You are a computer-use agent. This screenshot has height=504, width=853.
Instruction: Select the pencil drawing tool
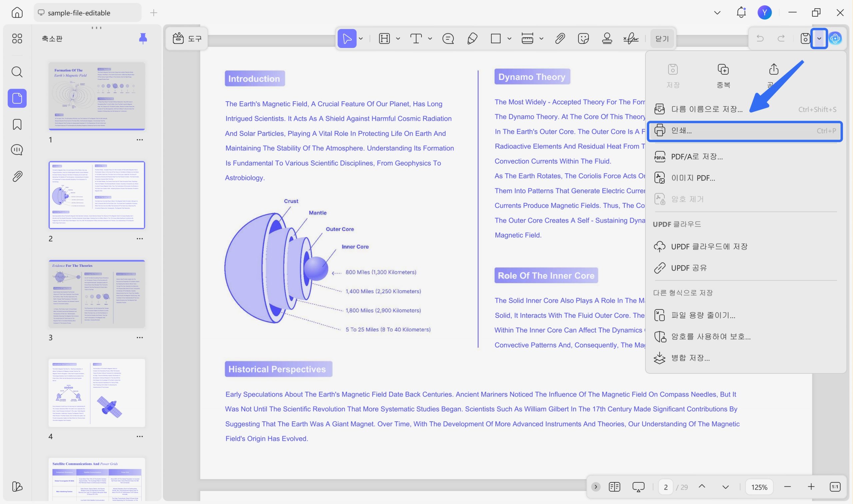tap(472, 38)
